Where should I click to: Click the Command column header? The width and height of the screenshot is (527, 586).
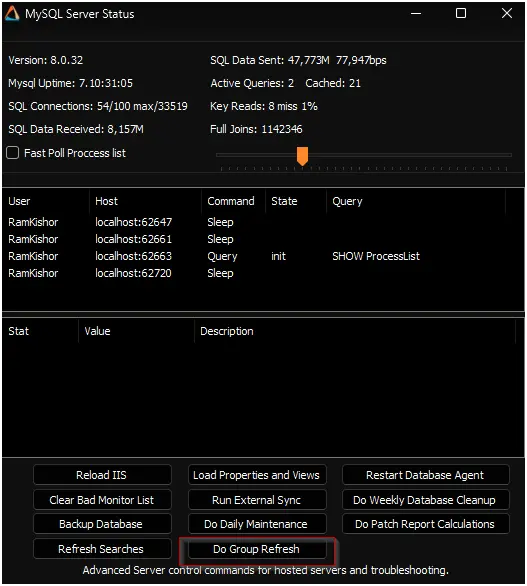[x=233, y=201]
